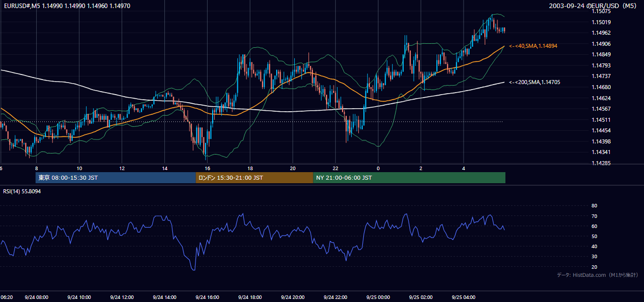
Task: Click RSI level 30 on the axis
Action: [x=594, y=257]
